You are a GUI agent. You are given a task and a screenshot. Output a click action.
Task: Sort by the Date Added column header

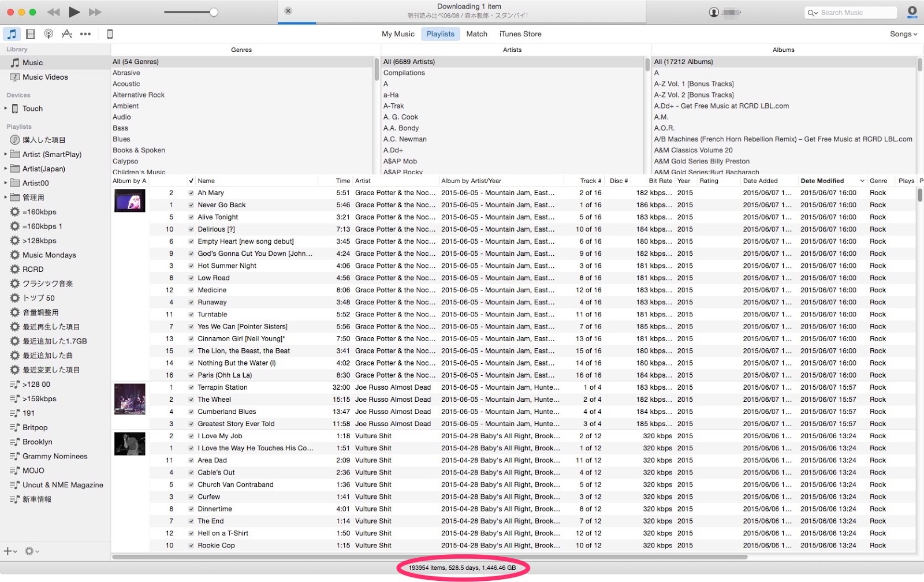tap(761, 181)
